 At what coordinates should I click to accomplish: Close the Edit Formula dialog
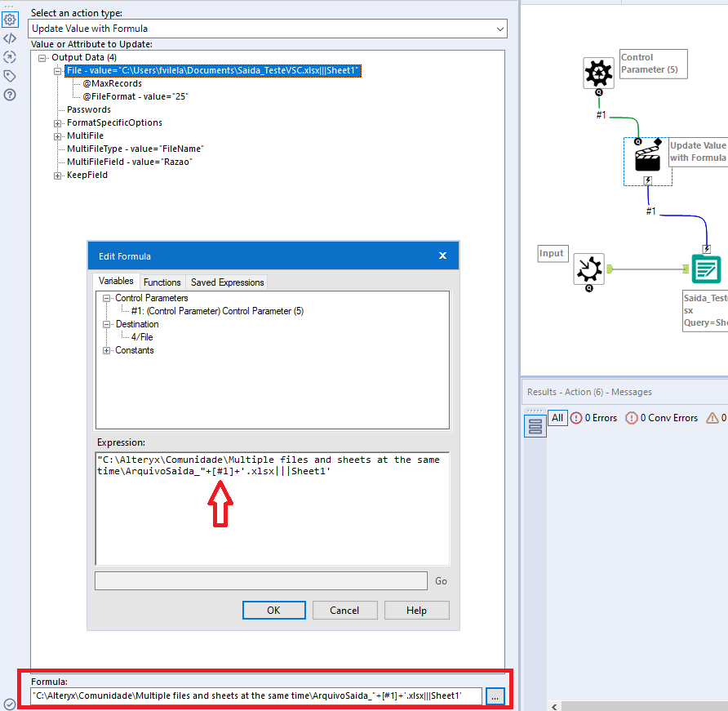click(x=442, y=256)
